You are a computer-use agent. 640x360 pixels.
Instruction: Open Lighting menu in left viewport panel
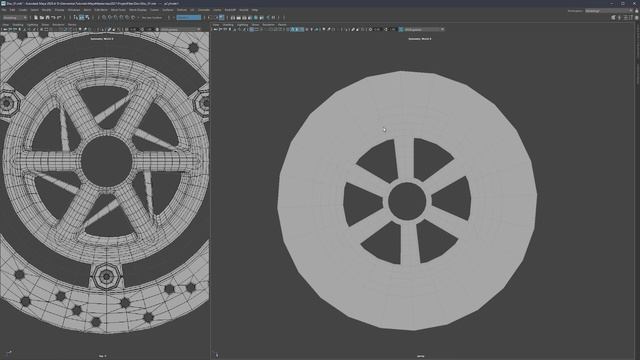pyautogui.click(x=32, y=24)
